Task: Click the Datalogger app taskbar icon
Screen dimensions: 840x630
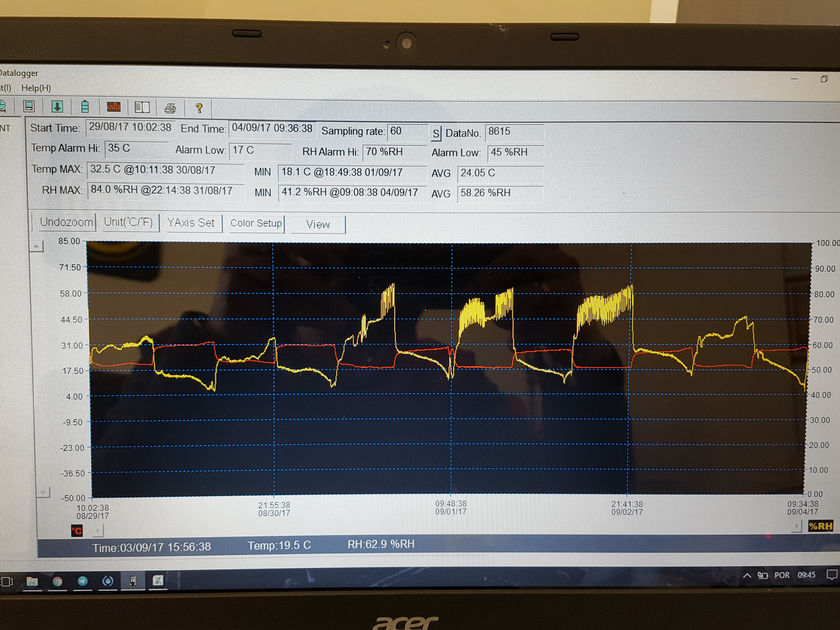Action: pos(133,581)
